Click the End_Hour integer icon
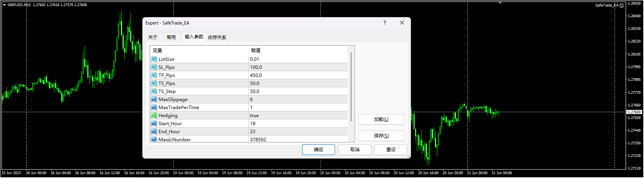Viewport: 644px width, 178px height. (154, 132)
